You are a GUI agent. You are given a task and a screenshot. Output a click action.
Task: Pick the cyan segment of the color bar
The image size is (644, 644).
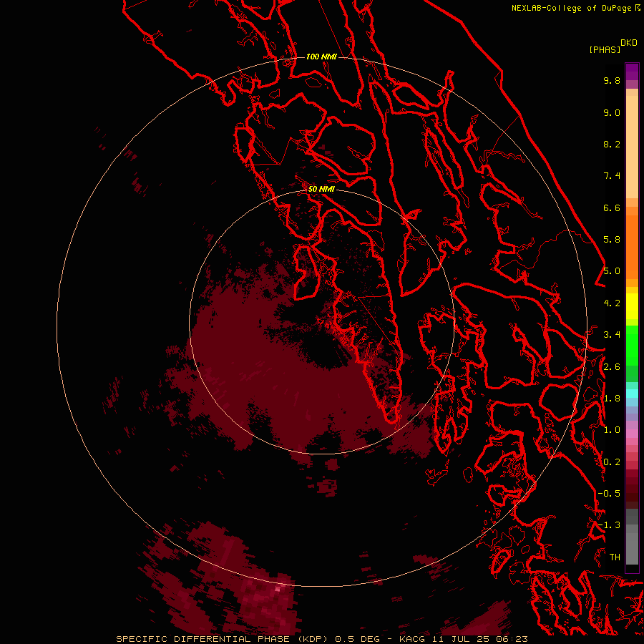(632, 394)
